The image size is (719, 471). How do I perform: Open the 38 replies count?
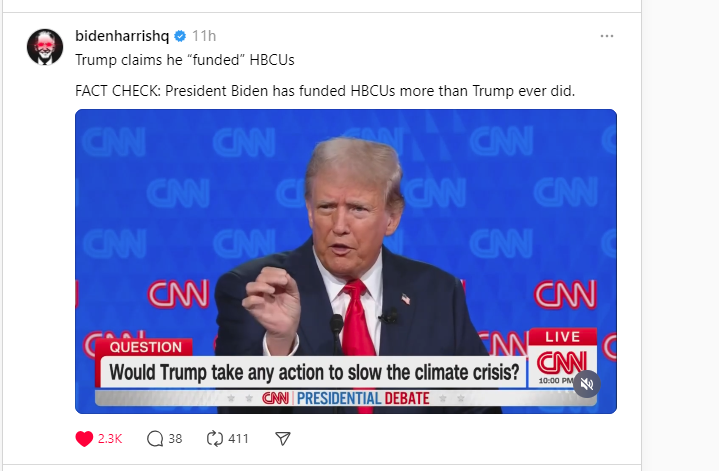175,438
